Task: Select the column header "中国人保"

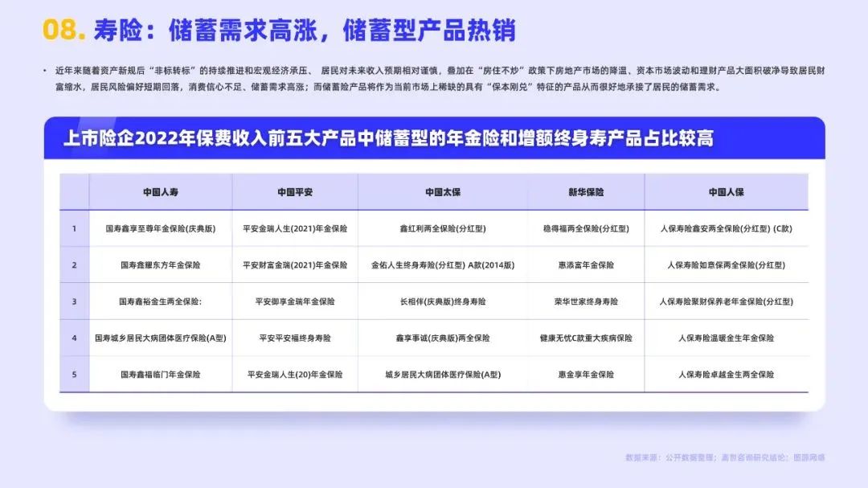Action: pos(727,192)
